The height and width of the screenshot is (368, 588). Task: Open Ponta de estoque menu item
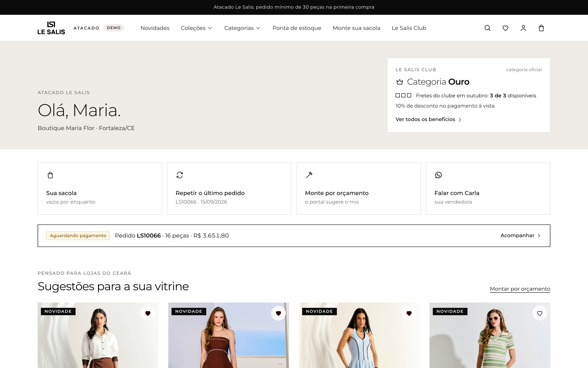pyautogui.click(x=297, y=28)
